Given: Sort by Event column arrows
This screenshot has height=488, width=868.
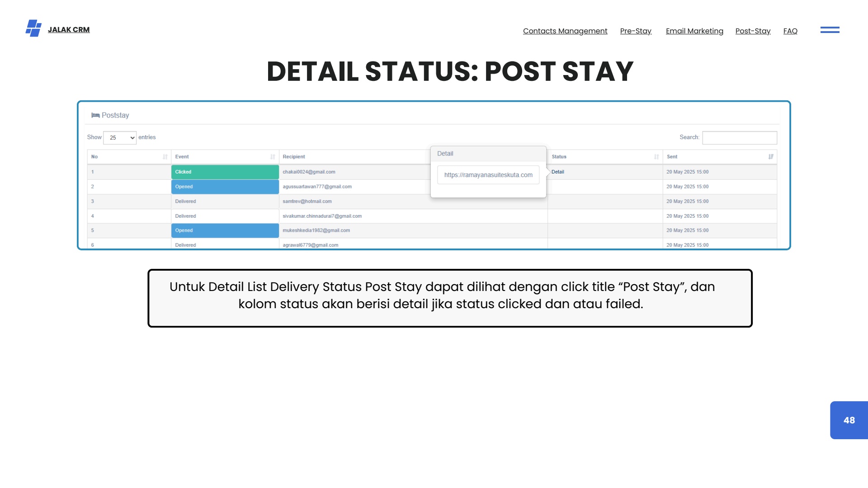Looking at the screenshot, I should coord(273,157).
